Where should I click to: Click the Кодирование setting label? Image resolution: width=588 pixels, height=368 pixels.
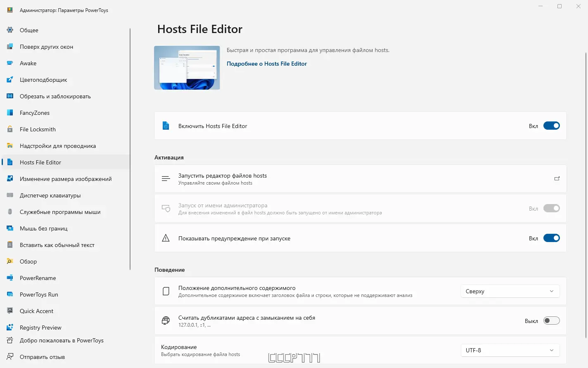click(x=179, y=347)
